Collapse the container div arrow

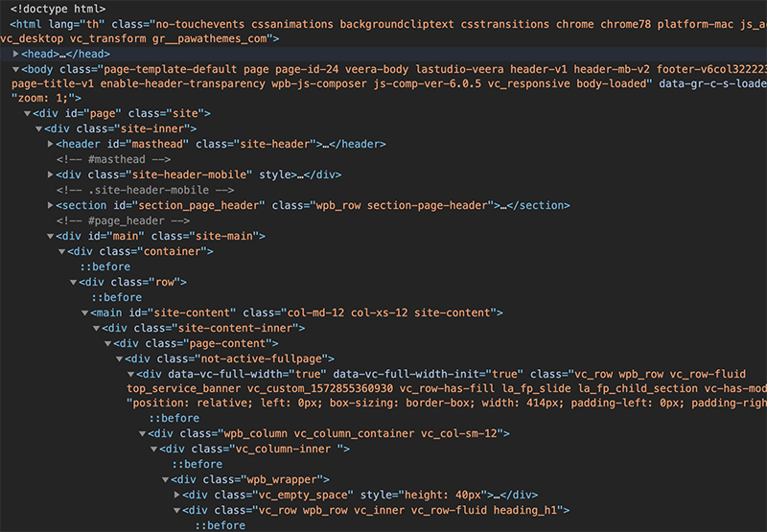(61, 252)
